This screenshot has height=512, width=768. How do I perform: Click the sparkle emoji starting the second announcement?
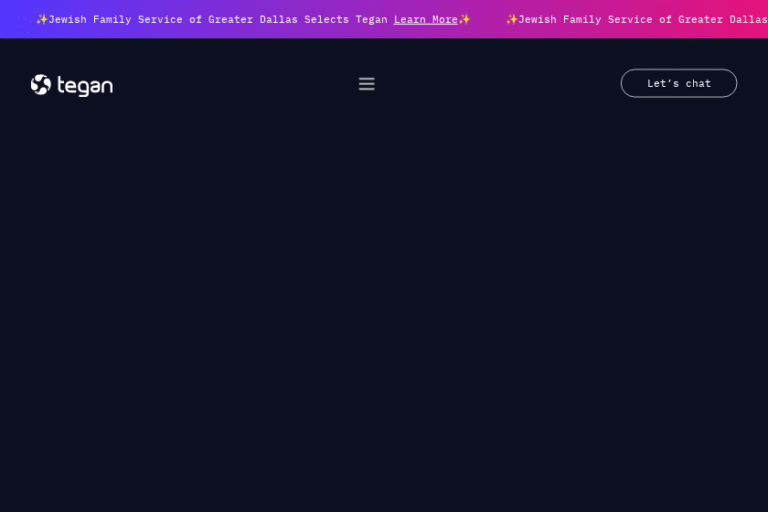click(512, 19)
